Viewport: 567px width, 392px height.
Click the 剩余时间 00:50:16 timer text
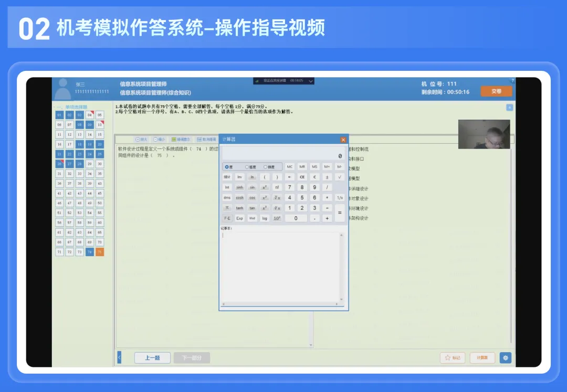(445, 92)
